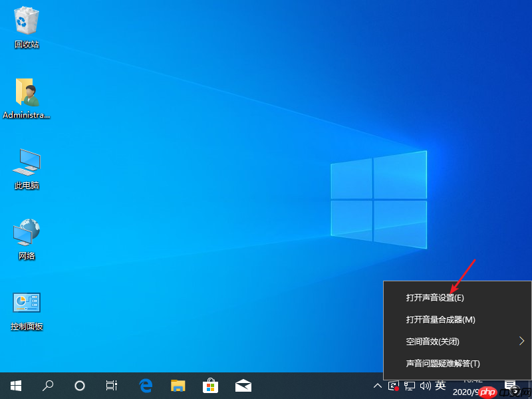Open Cortana circle in taskbar
Screen dimensions: 532x399
80,386
